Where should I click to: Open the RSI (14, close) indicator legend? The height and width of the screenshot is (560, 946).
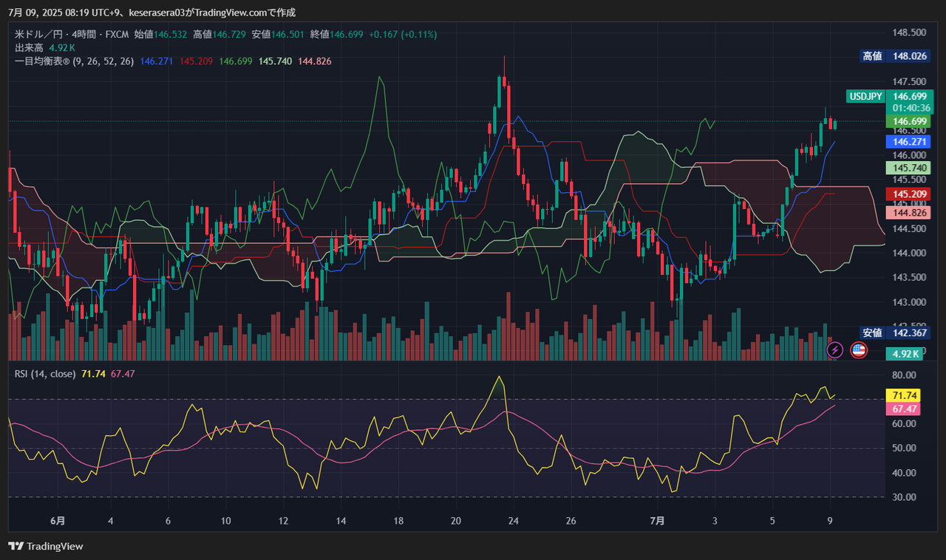(x=45, y=374)
